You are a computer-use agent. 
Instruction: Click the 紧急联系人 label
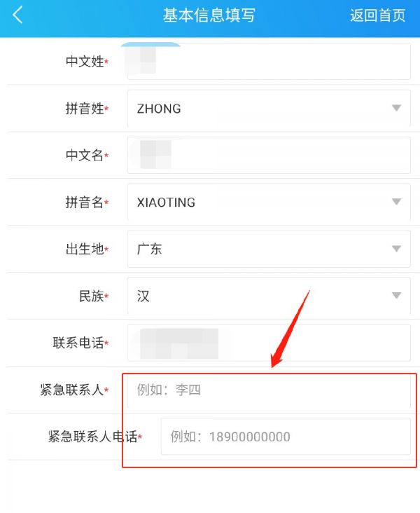[72, 390]
